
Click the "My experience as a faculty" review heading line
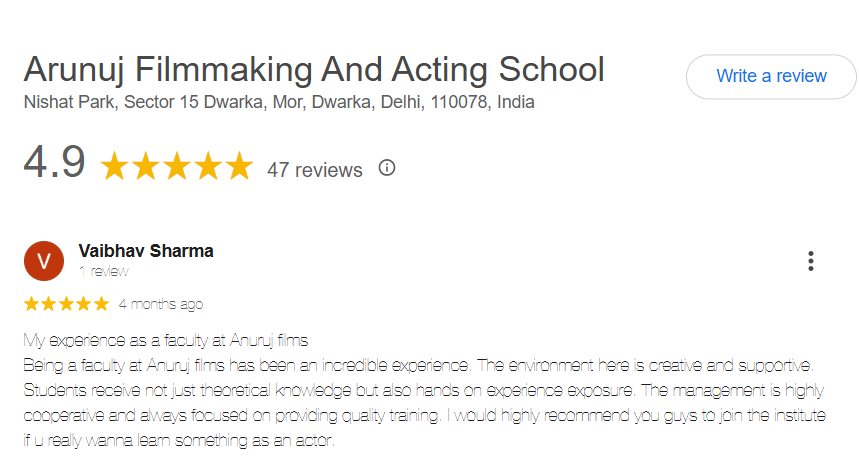165,339
